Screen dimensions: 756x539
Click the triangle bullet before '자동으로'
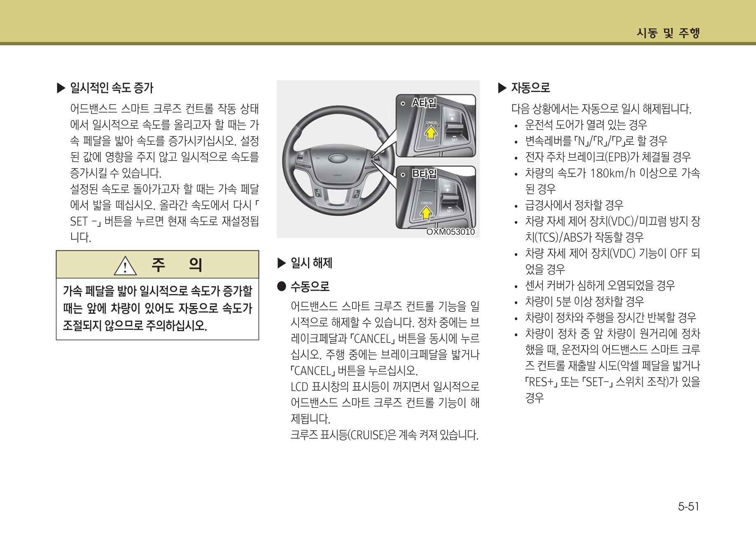tap(502, 88)
